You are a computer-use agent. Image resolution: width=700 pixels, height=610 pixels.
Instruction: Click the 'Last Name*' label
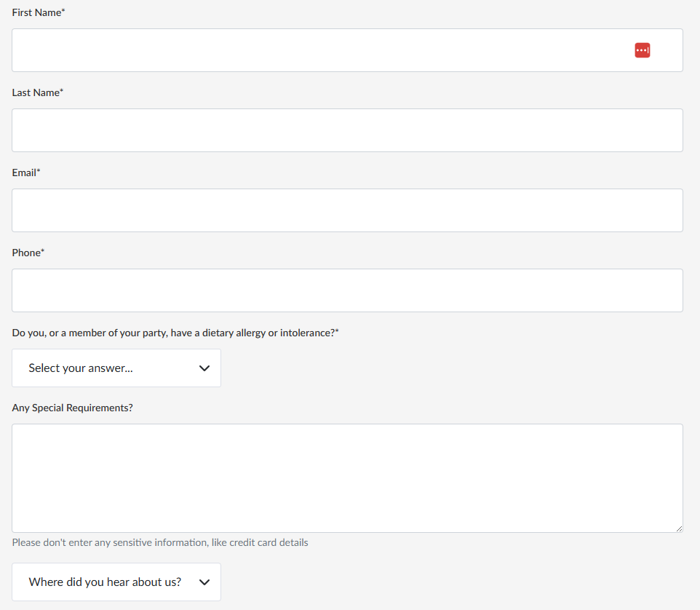(38, 92)
